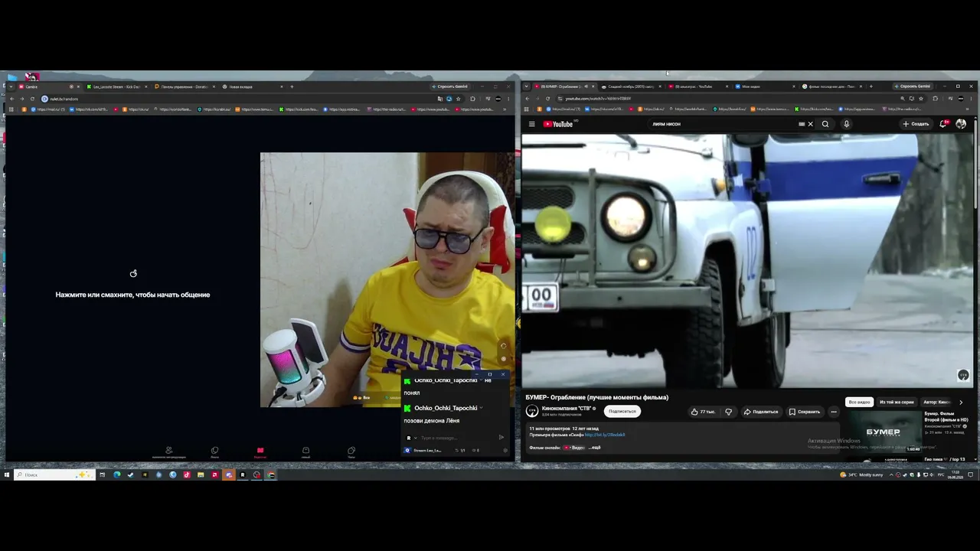
Task: Open the first bottom toolbar icon on rulet.tv
Action: (168, 452)
